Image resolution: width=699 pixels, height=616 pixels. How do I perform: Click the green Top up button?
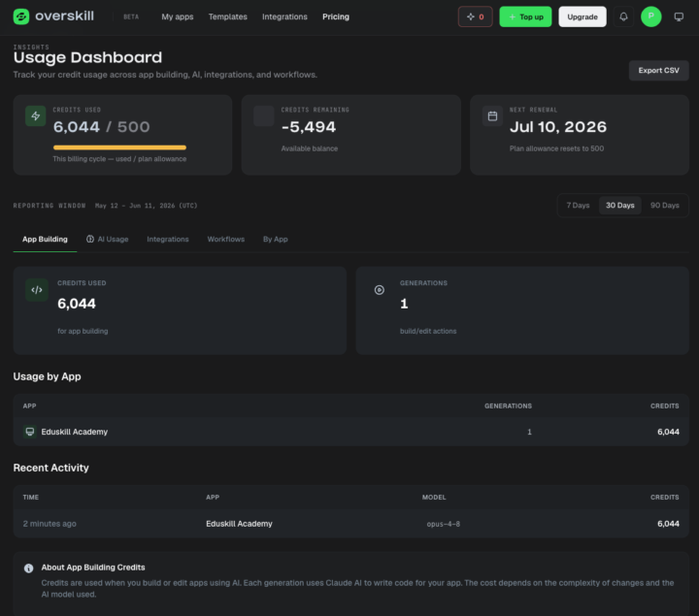click(525, 16)
